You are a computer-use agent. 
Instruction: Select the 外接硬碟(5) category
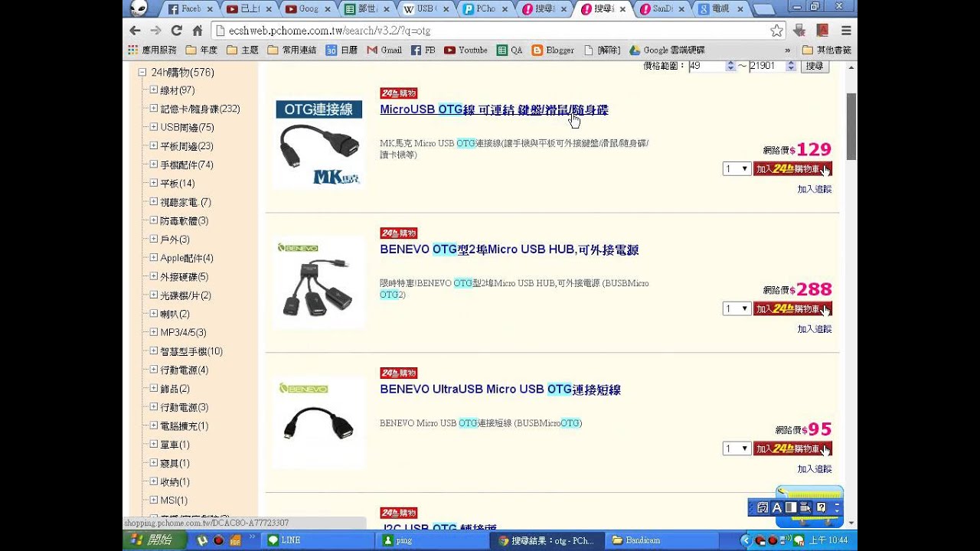(x=184, y=277)
